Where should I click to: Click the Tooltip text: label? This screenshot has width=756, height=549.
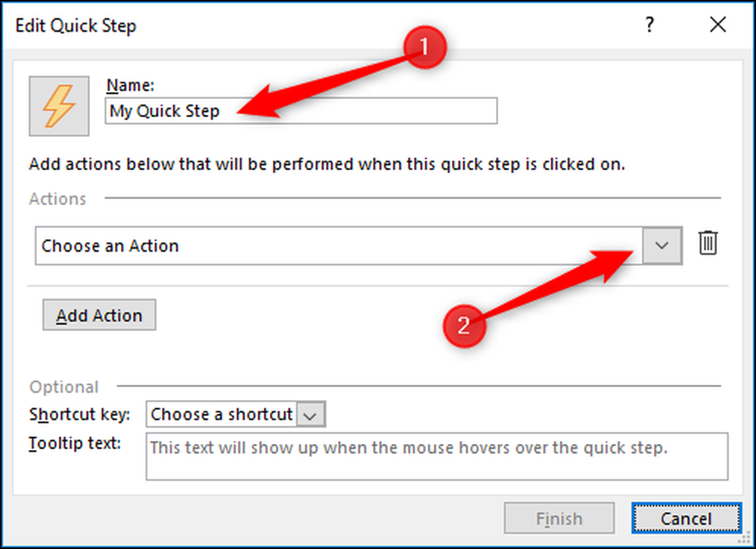coord(75,443)
